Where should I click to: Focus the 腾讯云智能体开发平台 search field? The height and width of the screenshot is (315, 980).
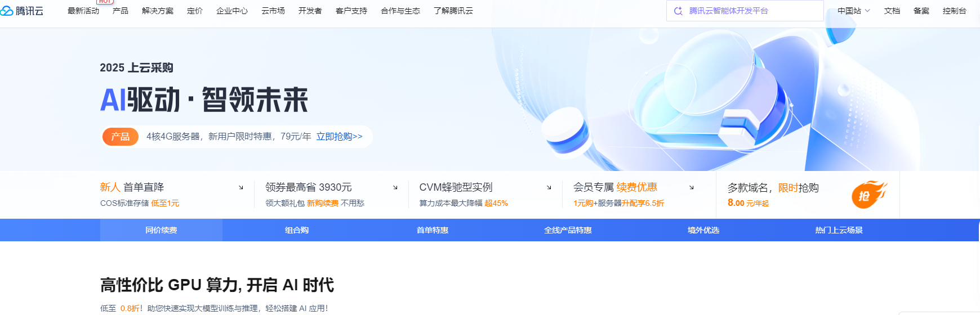pyautogui.click(x=745, y=11)
